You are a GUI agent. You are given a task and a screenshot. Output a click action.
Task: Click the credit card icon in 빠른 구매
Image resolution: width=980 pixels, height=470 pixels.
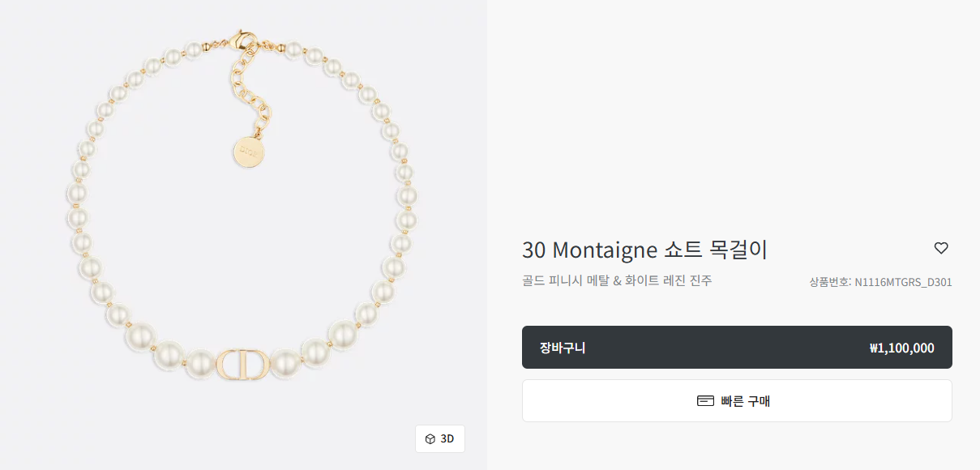705,401
